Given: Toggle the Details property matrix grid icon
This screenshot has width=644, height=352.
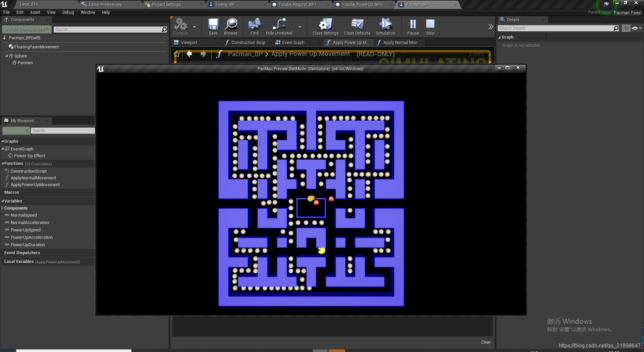Looking at the screenshot, I should [626, 28].
